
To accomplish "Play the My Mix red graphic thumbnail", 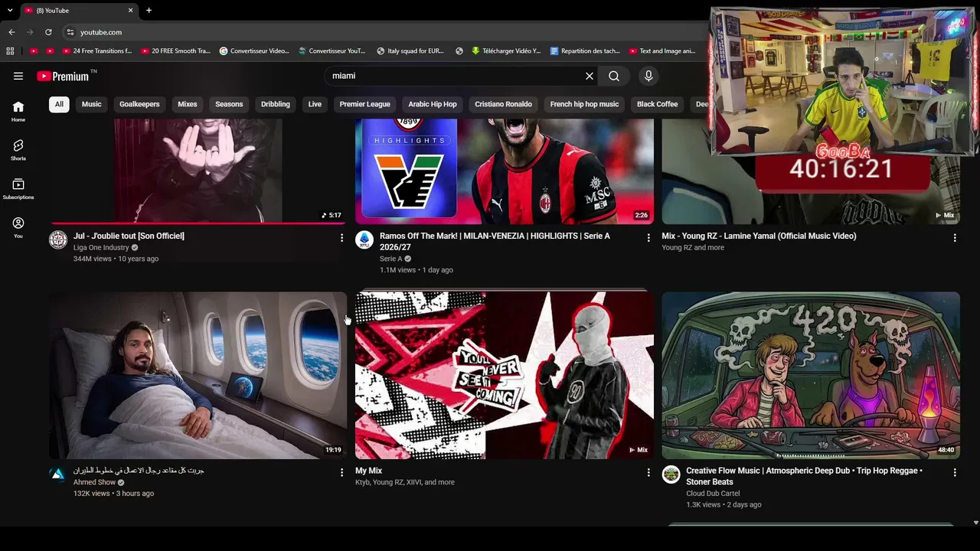I will pyautogui.click(x=505, y=375).
